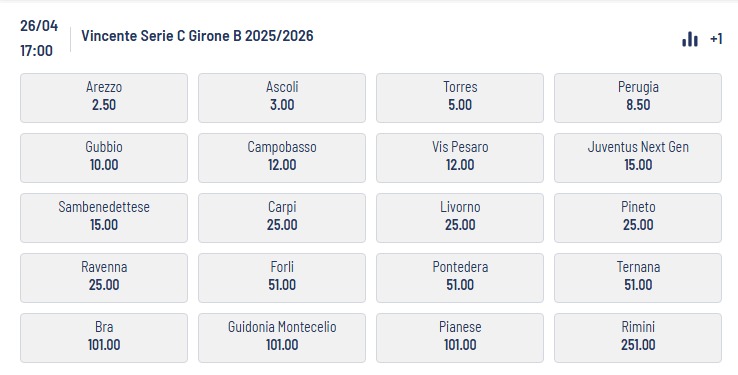Select Forlì at 51.00
Screen dimensions: 738x375
point(282,278)
